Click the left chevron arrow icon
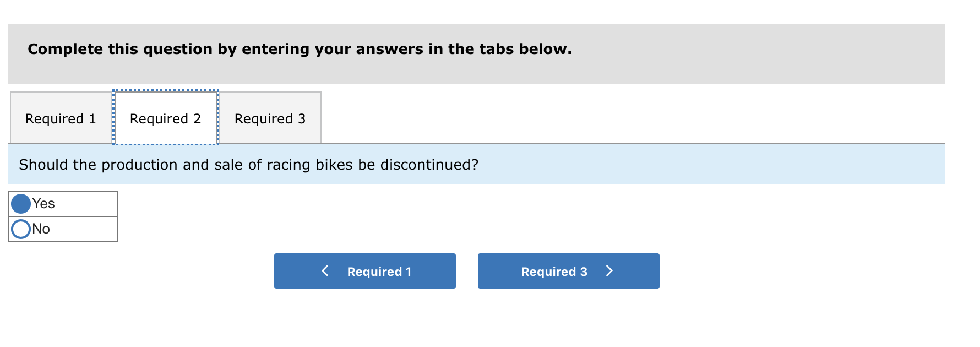 click(325, 270)
